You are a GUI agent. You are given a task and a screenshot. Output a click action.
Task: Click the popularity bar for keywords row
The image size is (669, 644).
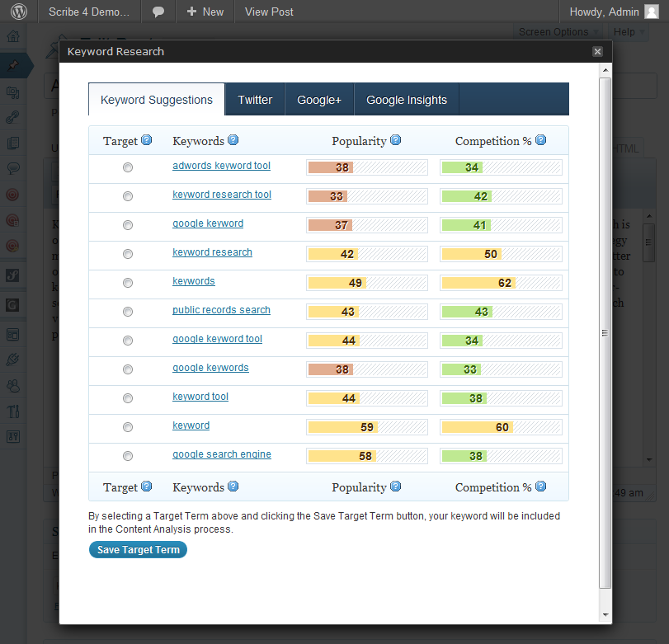coord(366,283)
